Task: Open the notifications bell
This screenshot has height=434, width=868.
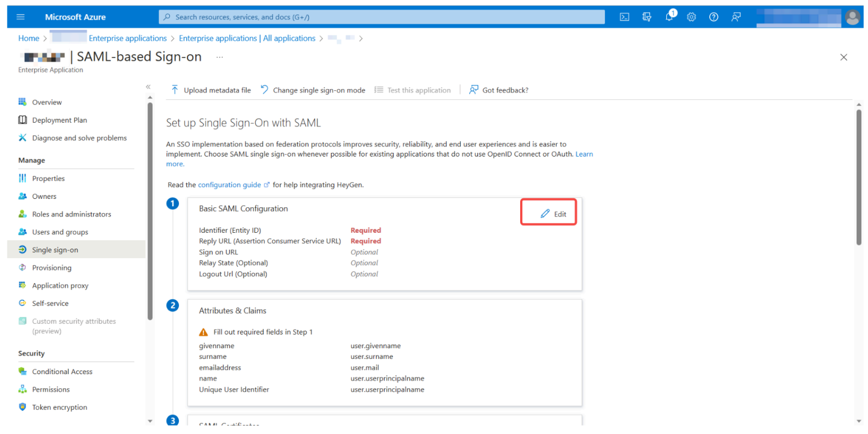Action: pyautogui.click(x=670, y=16)
